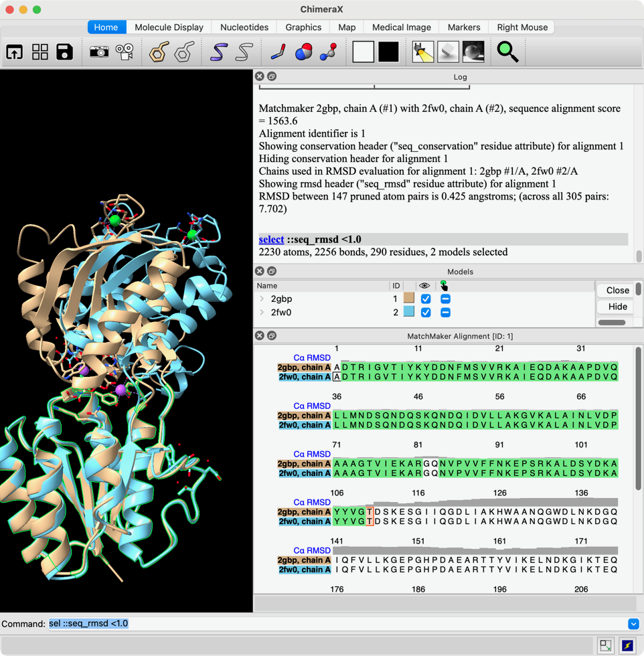The image size is (644, 656).
Task: Click the boxed A residue in 2fw0 row
Action: point(337,377)
